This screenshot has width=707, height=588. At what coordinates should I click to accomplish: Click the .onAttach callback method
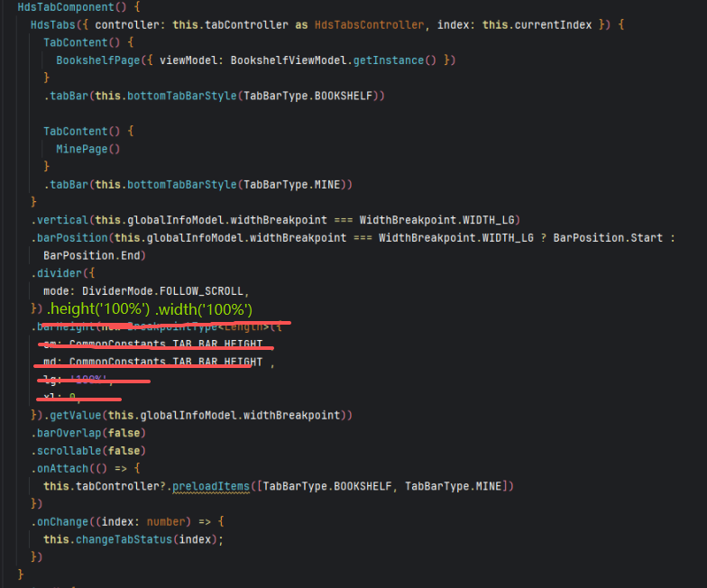pyautogui.click(x=60, y=469)
